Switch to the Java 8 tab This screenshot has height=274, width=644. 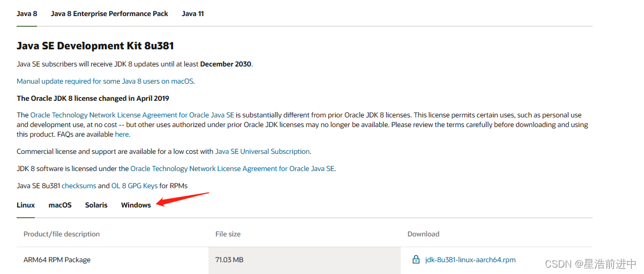[27, 13]
